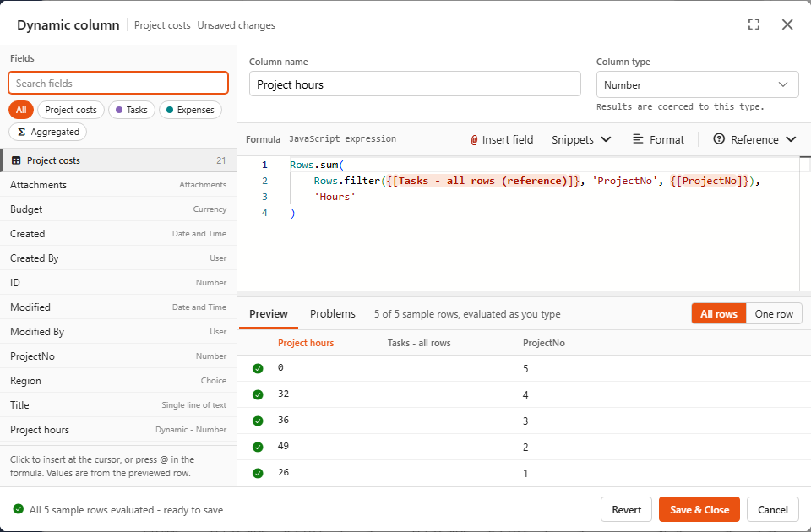Open the Preview tab

tap(269, 314)
